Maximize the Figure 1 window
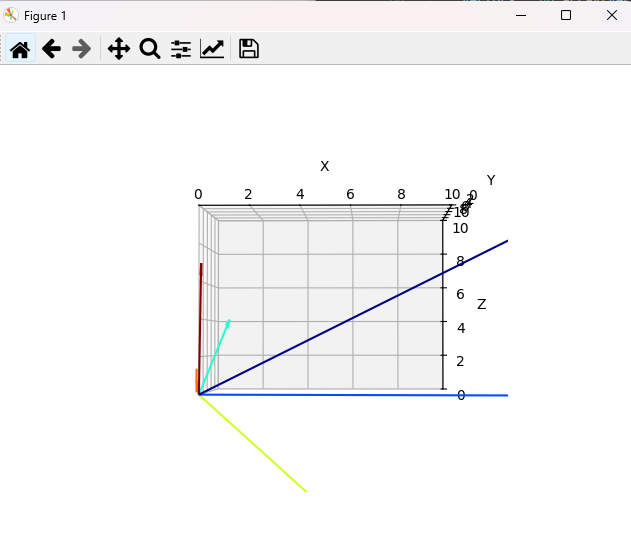 tap(566, 15)
